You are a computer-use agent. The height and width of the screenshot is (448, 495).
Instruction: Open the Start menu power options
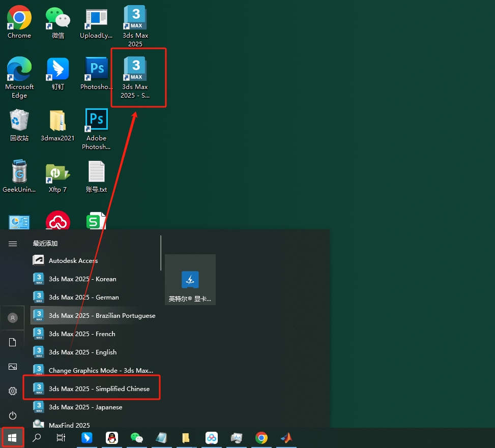[13, 415]
